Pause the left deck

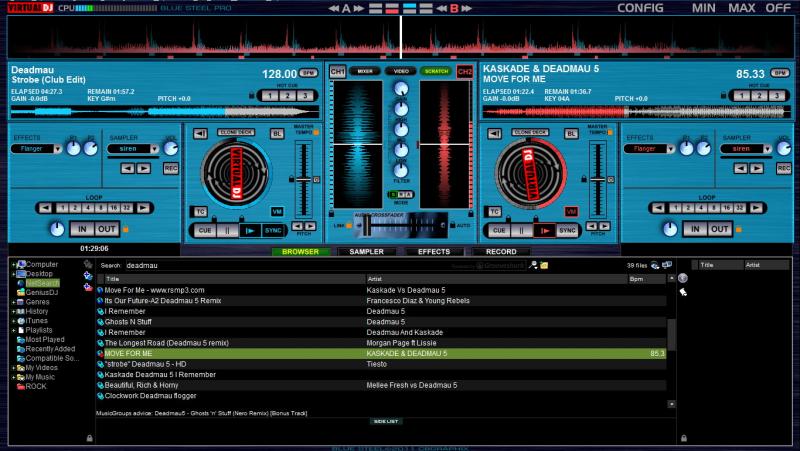(227, 231)
